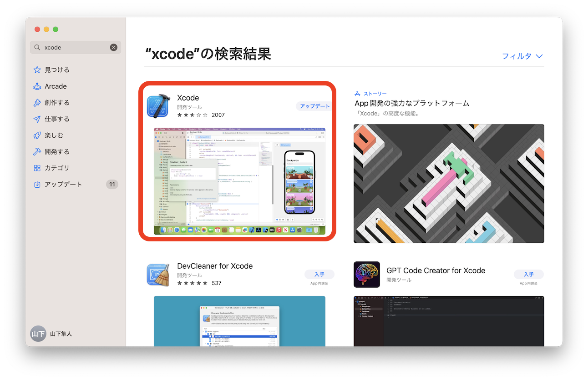
Task: Select the 仕事する paper plane icon
Action: (37, 119)
